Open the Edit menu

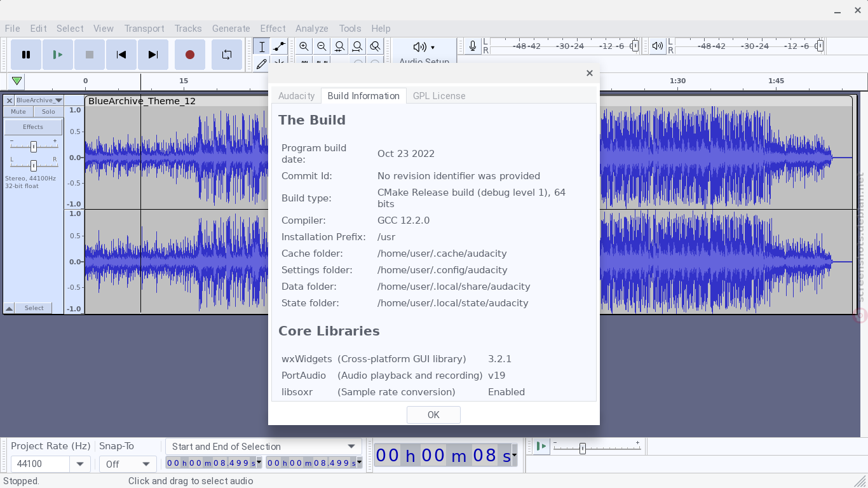point(38,29)
